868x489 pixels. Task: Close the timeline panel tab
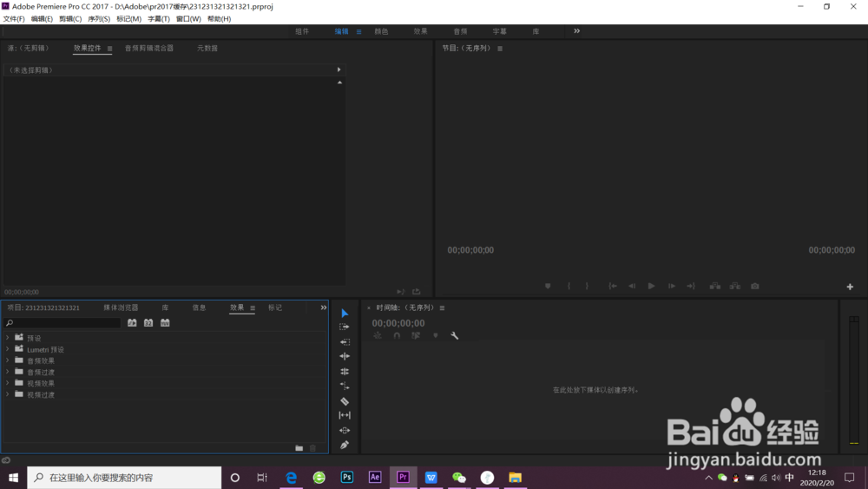pyautogui.click(x=369, y=308)
